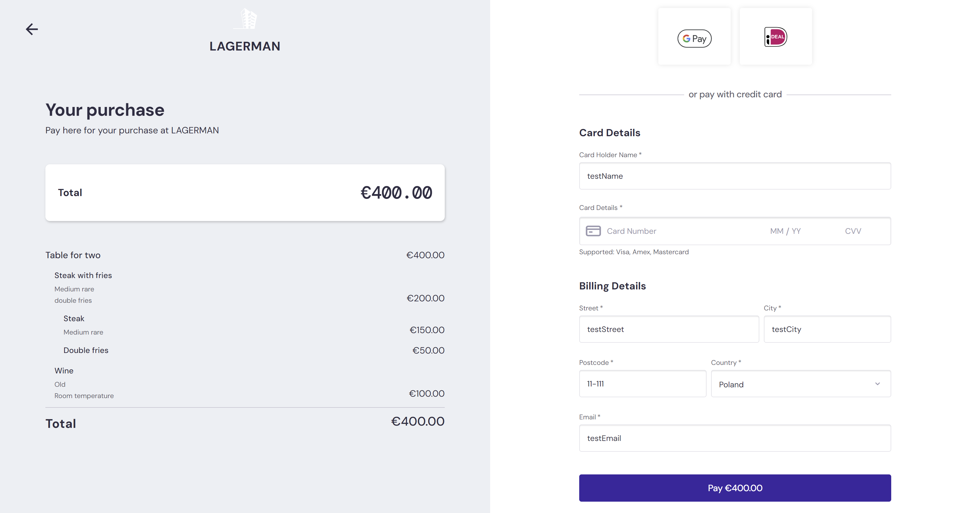
Task: Open the Country selection dropdown showing Poland
Action: tap(800, 384)
